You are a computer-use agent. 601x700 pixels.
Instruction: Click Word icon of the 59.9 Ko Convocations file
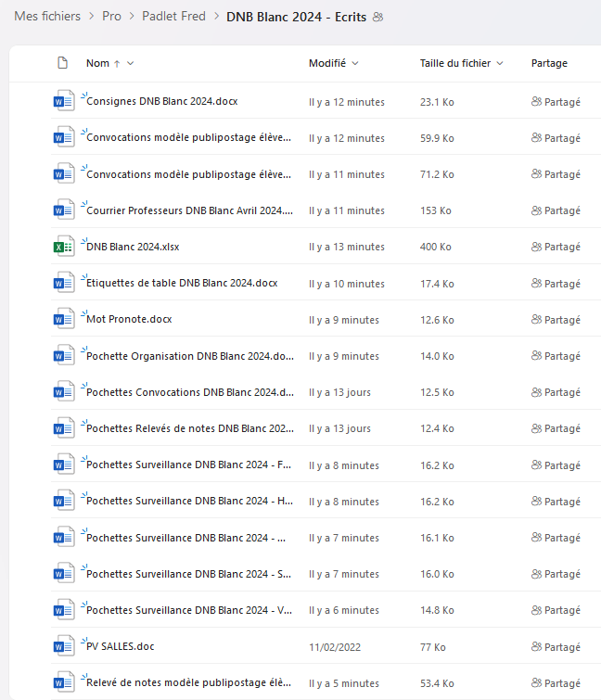click(63, 137)
